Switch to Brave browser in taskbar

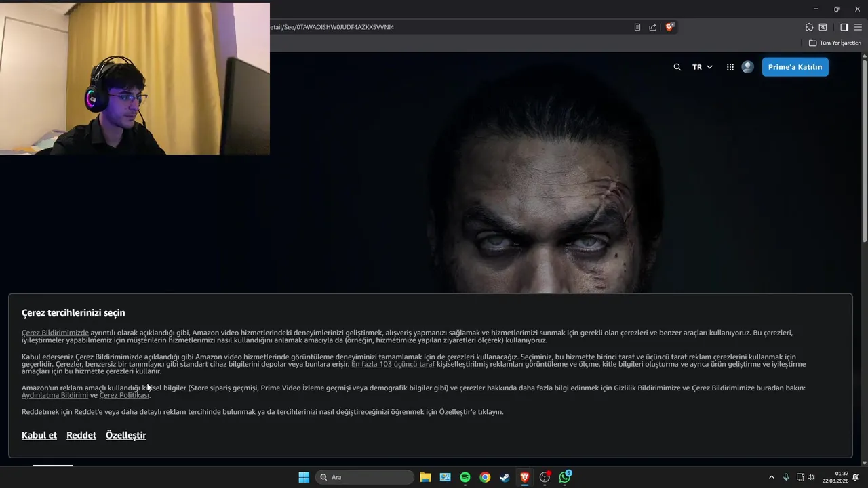[x=525, y=477]
